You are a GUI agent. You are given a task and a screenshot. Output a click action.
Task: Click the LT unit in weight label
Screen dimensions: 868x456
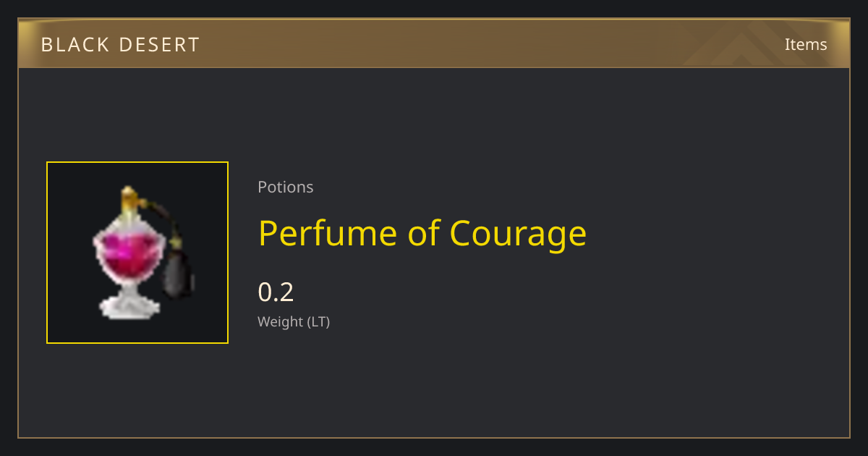(x=318, y=321)
